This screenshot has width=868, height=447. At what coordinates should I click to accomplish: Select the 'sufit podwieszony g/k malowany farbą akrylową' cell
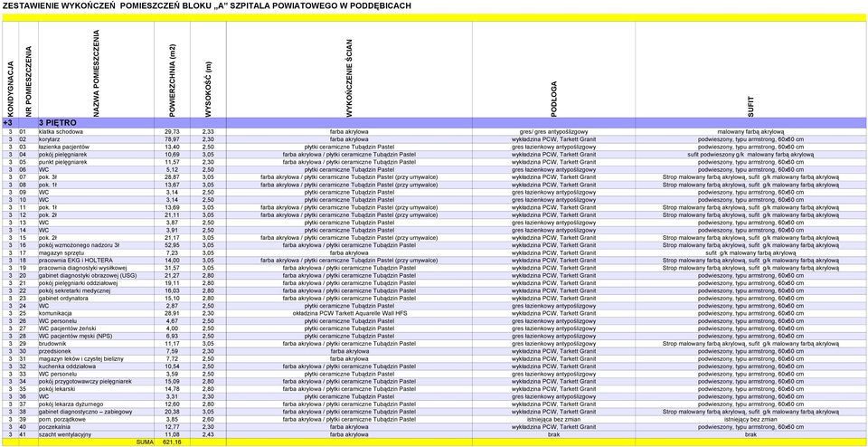(750, 155)
